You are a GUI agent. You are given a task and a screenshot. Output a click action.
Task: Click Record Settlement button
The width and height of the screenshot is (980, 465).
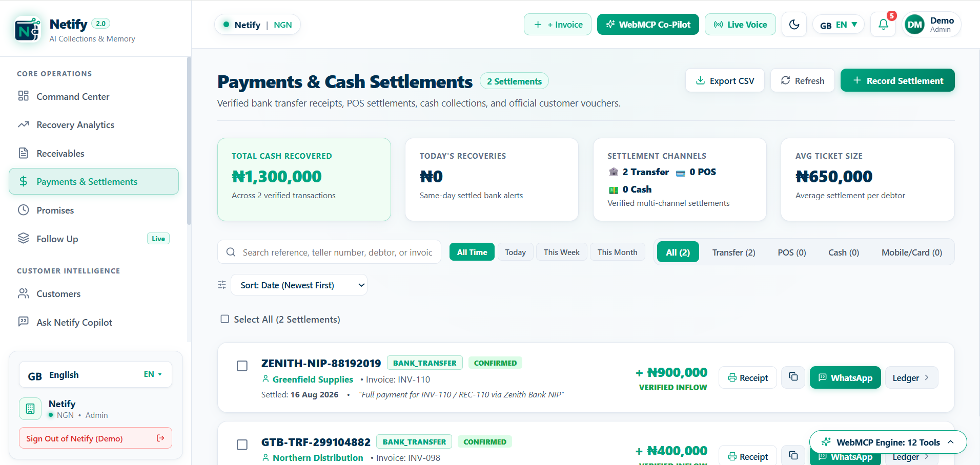coord(897,80)
